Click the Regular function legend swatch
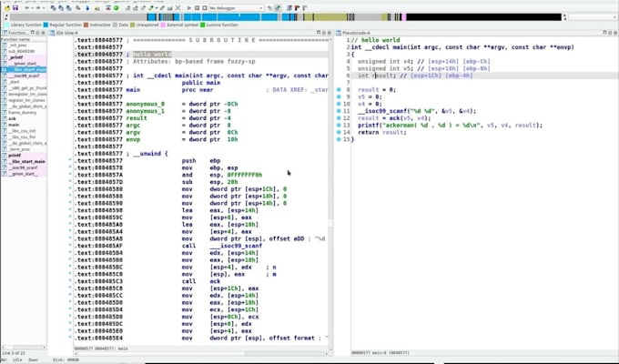Viewport: 619px width, 364px height. pyautogui.click(x=46, y=25)
